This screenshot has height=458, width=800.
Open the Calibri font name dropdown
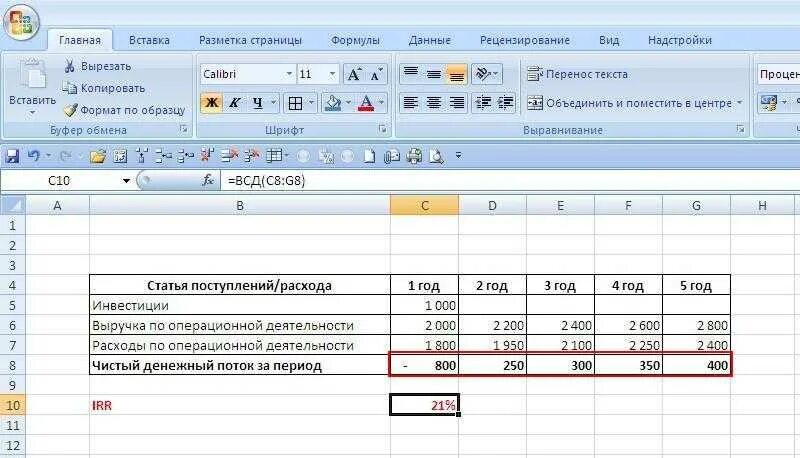pos(289,74)
